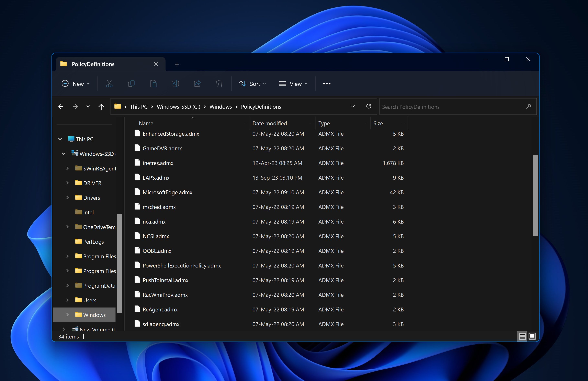This screenshot has width=588, height=381.
Task: Select NCSI.admx file
Action: pyautogui.click(x=269, y=236)
